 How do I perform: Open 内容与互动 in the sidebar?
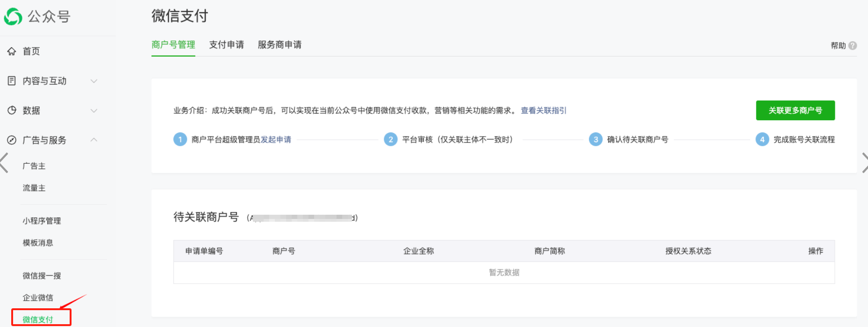pyautogui.click(x=44, y=81)
